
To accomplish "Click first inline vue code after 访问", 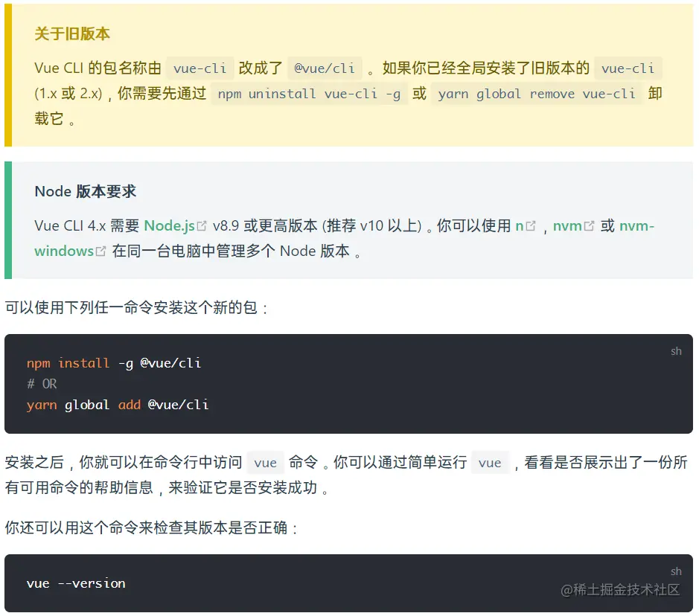I will [265, 463].
